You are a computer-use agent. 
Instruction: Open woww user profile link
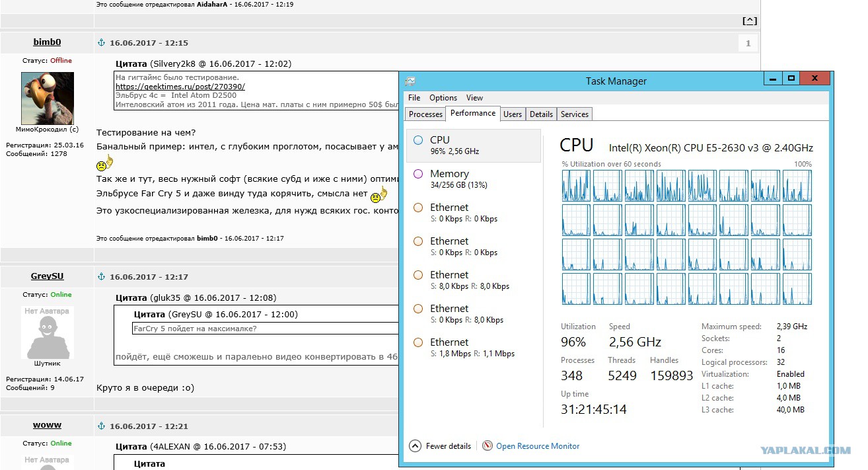[47, 426]
